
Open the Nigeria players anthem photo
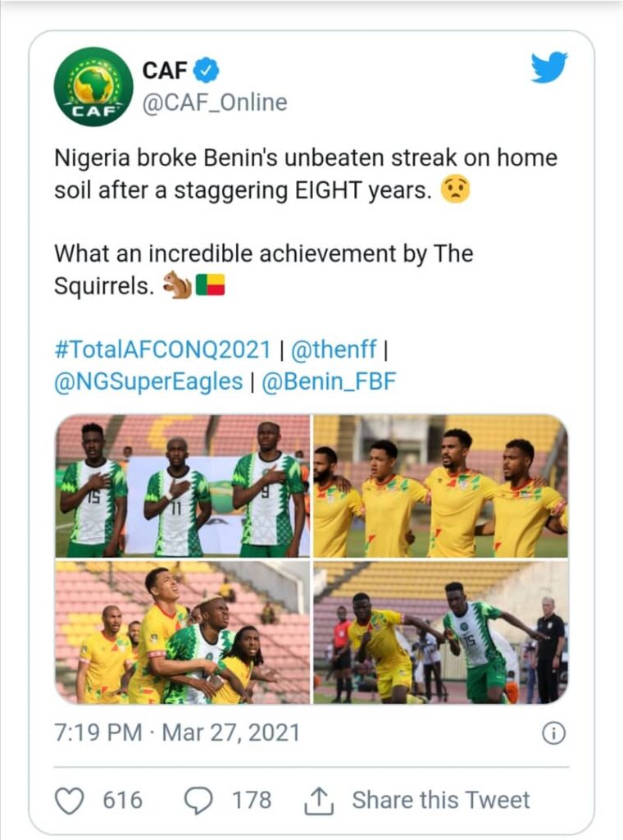click(x=183, y=486)
